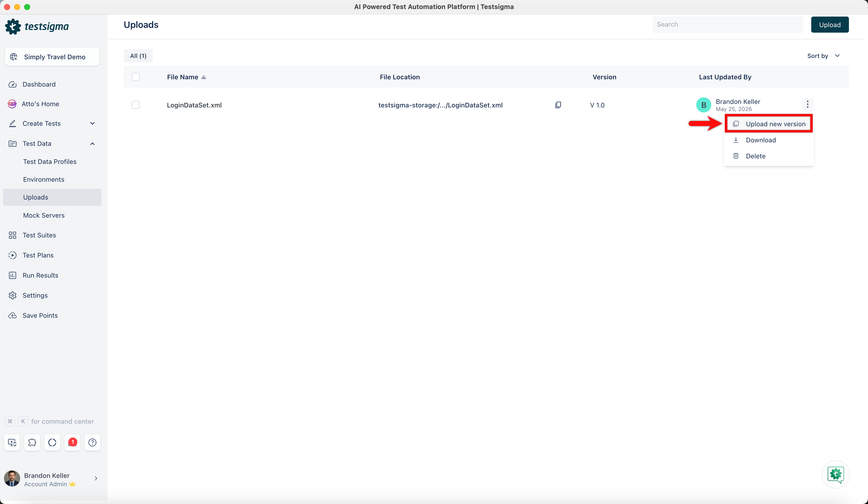Open kebab menu for LoginDataSet.xml
This screenshot has width=868, height=504.
pyautogui.click(x=807, y=104)
